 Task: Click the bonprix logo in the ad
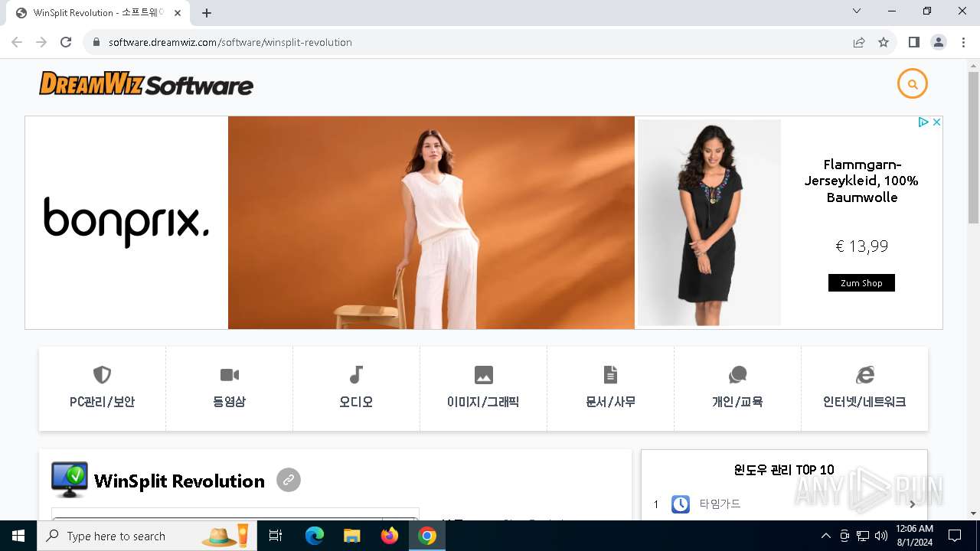[x=126, y=222]
